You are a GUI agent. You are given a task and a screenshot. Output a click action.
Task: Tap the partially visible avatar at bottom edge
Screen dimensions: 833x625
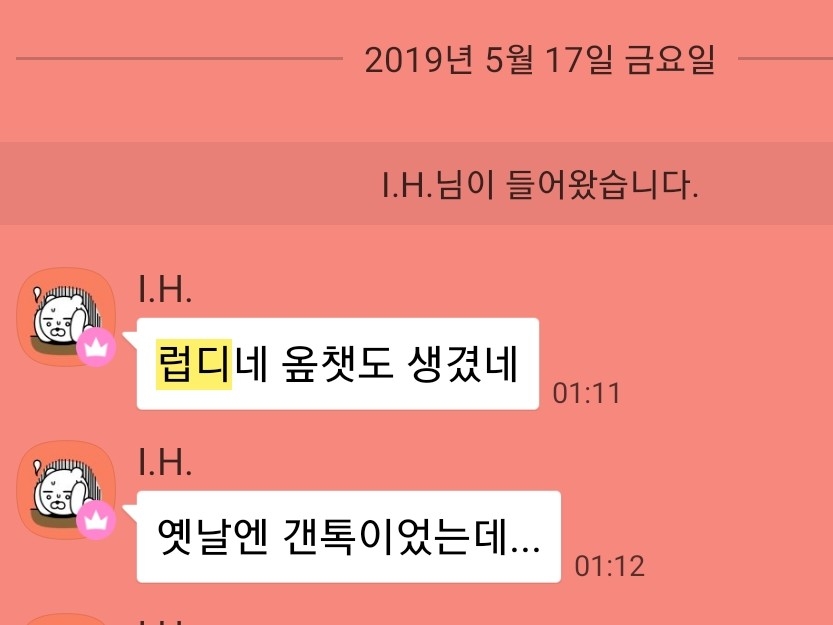pyautogui.click(x=66, y=620)
